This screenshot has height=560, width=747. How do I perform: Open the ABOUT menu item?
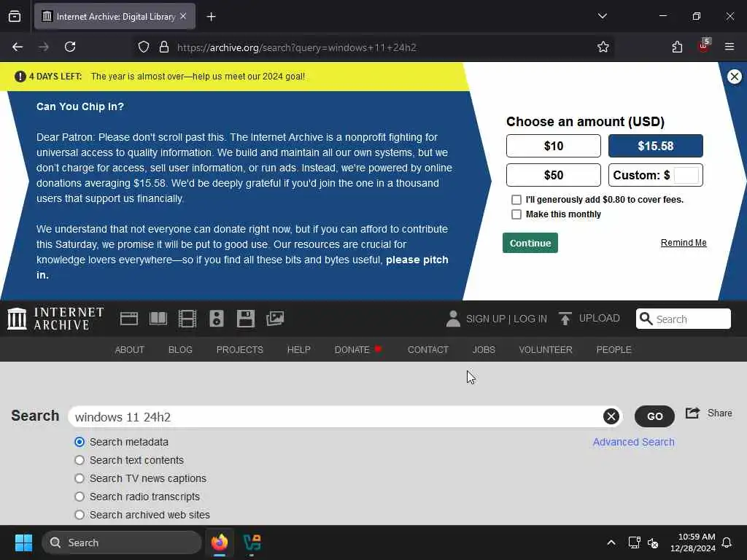coord(130,349)
